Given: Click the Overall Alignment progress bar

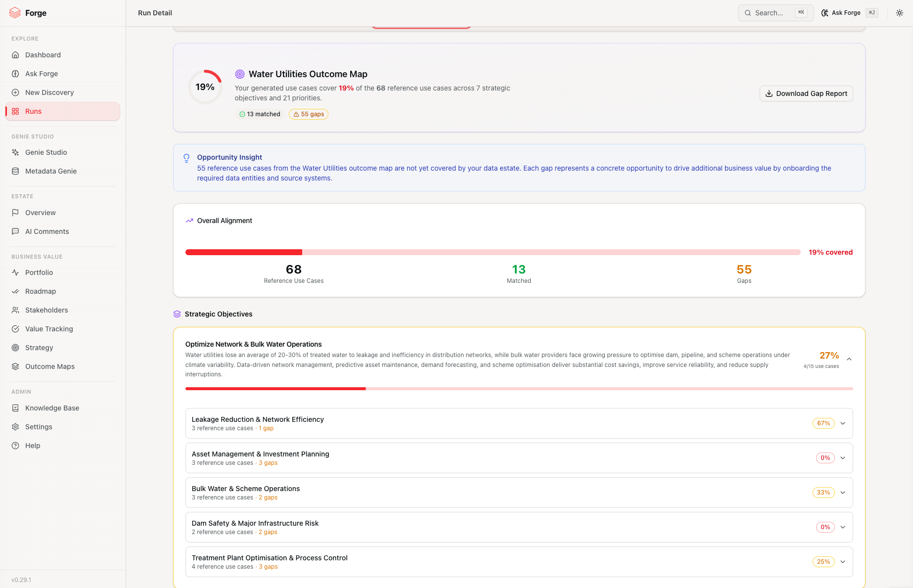Looking at the screenshot, I should (x=493, y=252).
